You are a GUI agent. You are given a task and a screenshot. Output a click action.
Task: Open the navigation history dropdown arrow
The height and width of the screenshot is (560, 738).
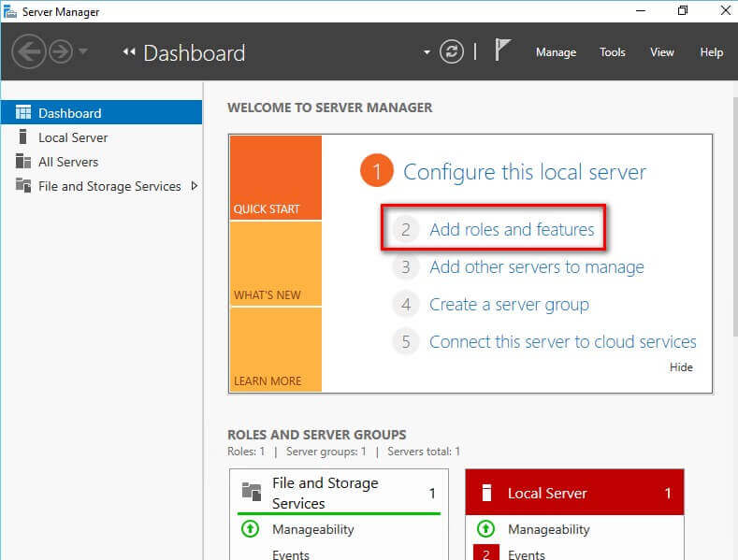pos(83,50)
